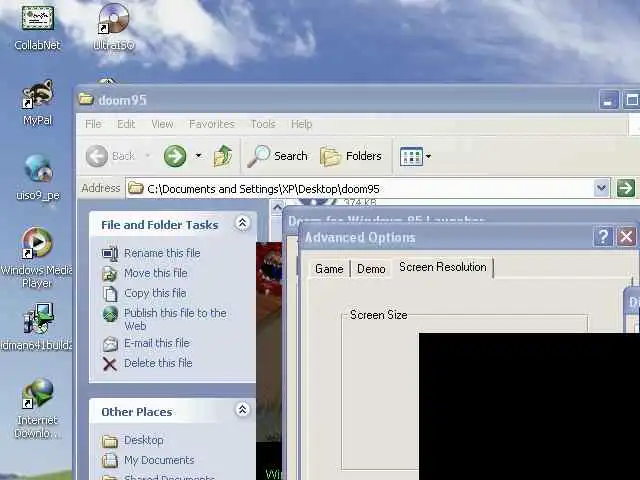Click the doom95 folder icon in title bar
Screen dimensions: 640x480
click(x=86, y=99)
